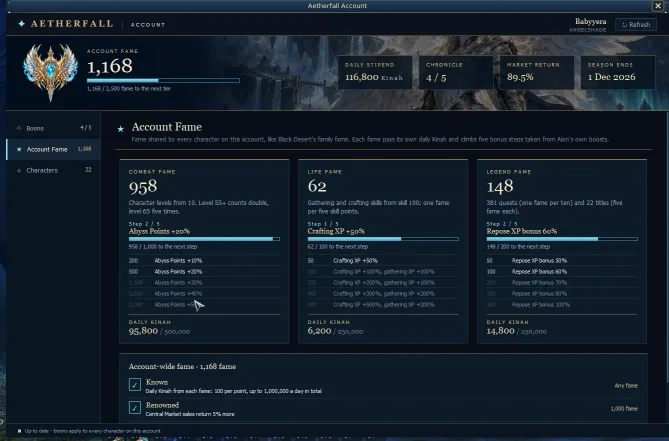
Task: Click the Account-wide fame · 1,168 fame heading
Action: (182, 367)
